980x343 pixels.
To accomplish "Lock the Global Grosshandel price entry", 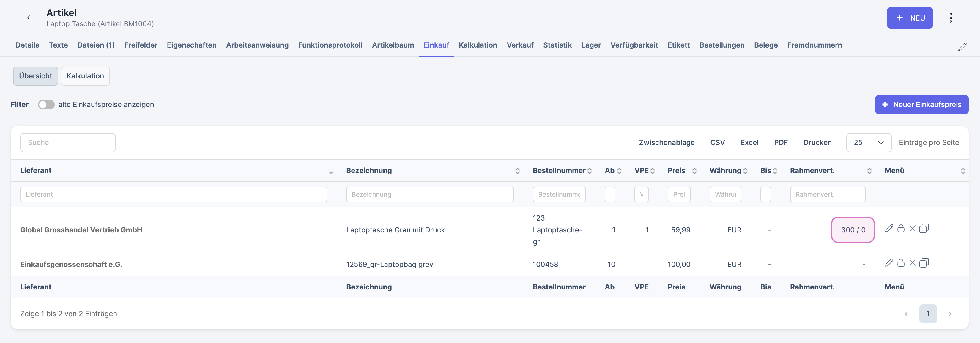I will (x=900, y=228).
